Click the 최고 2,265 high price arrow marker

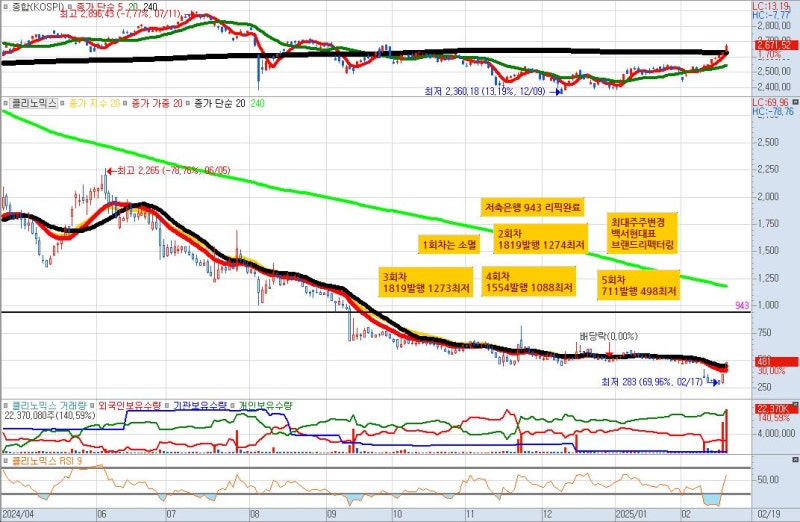110,172
